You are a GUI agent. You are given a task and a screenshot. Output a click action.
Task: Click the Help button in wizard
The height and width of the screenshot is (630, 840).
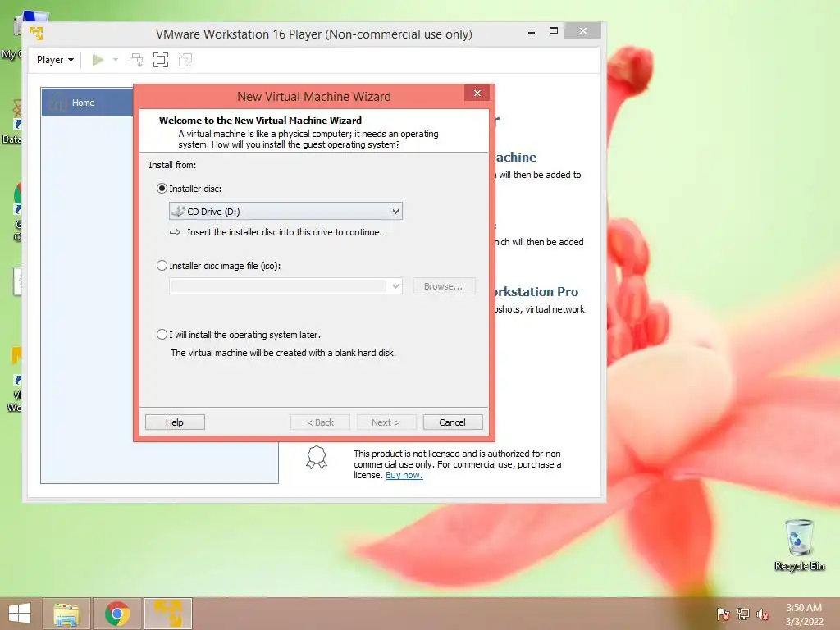175,422
